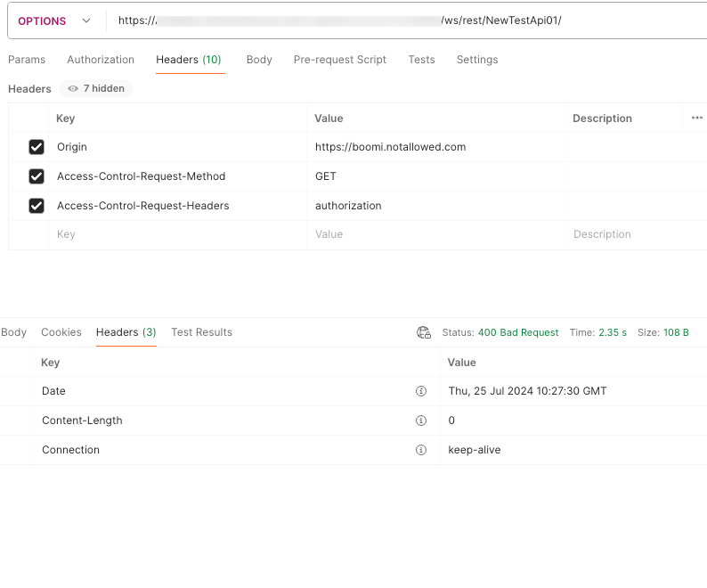This screenshot has width=707, height=588.
Task: Show the 7 hidden headers
Action: pyautogui.click(x=96, y=89)
